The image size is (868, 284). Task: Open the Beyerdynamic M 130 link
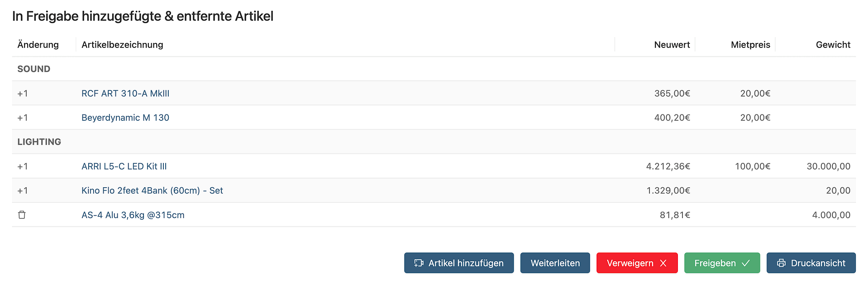pyautogui.click(x=125, y=118)
